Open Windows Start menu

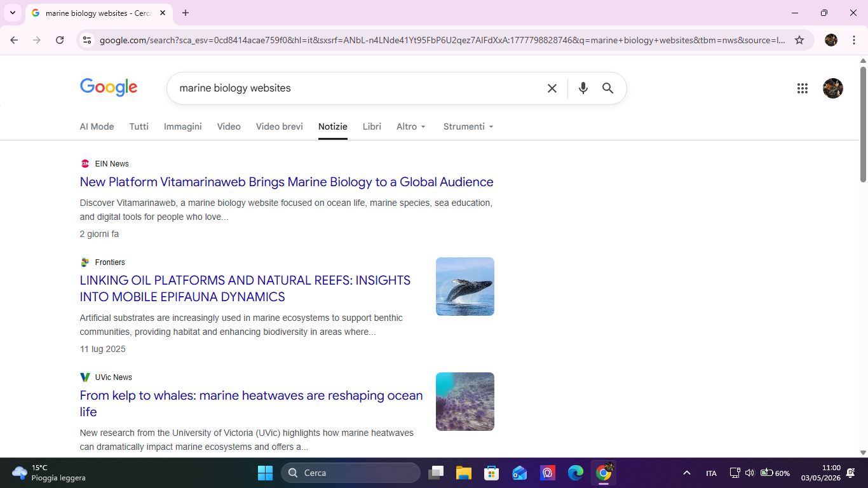265,473
